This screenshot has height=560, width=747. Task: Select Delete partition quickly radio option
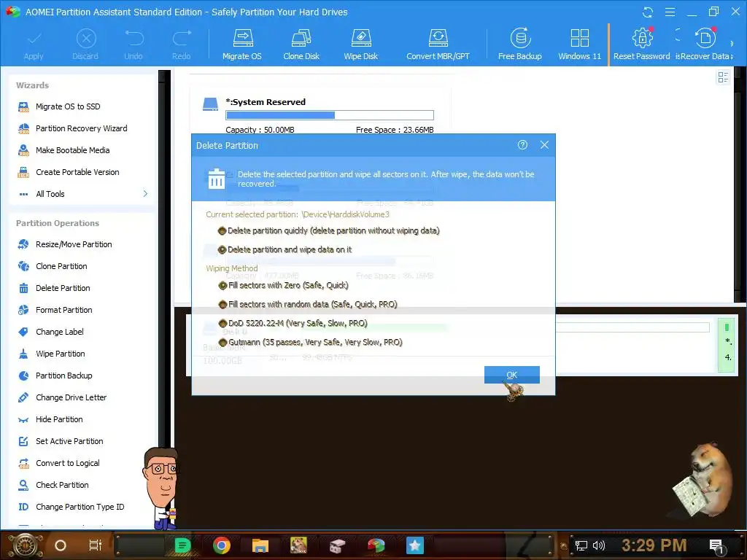click(x=222, y=231)
